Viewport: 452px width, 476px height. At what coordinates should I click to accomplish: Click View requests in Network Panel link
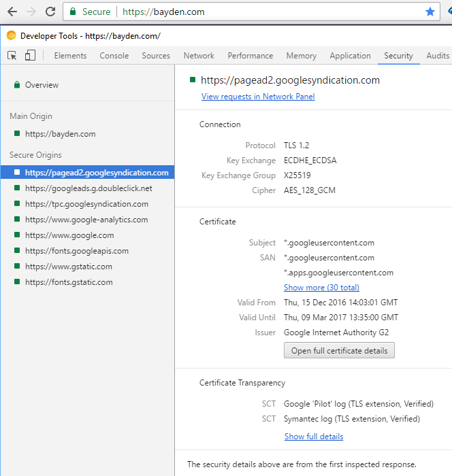coord(258,97)
